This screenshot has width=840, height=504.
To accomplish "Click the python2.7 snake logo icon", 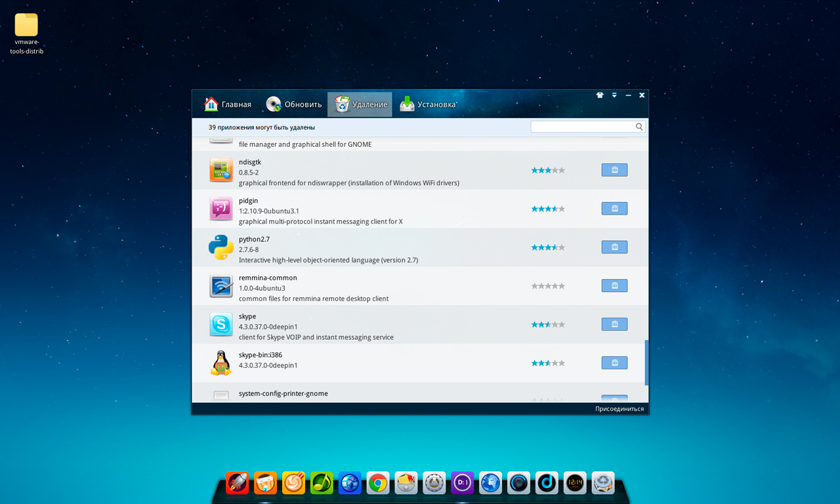I will coord(221,247).
